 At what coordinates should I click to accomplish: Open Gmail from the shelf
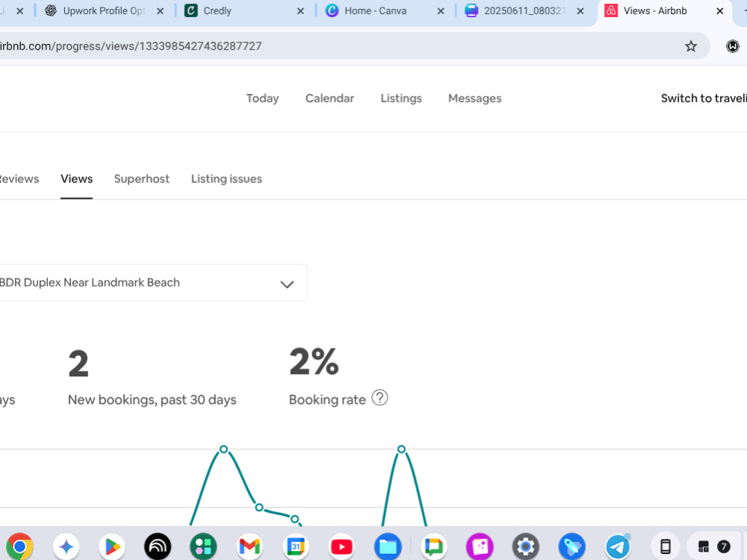pyautogui.click(x=249, y=547)
